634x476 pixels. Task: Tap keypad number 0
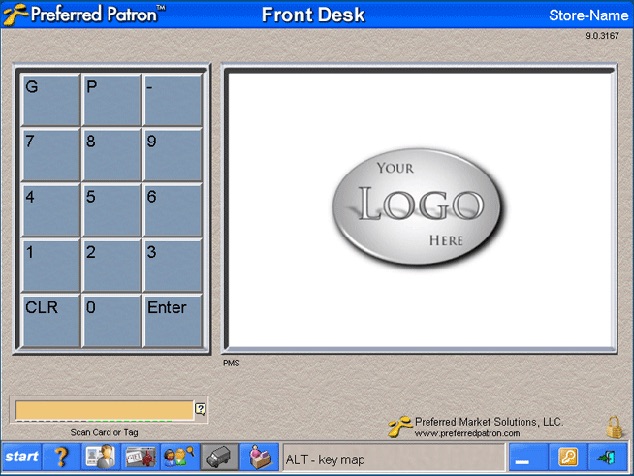pos(112,321)
